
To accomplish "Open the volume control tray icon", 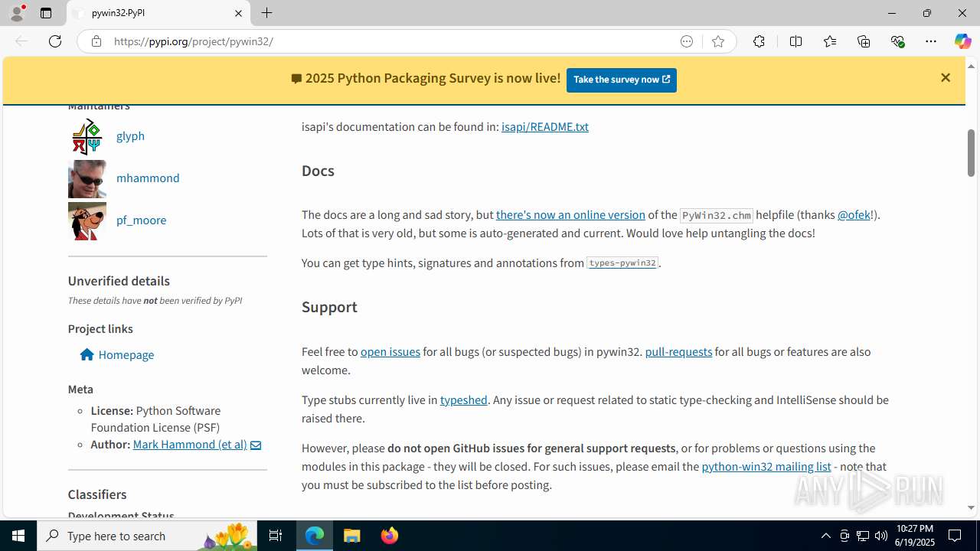I will (x=881, y=536).
